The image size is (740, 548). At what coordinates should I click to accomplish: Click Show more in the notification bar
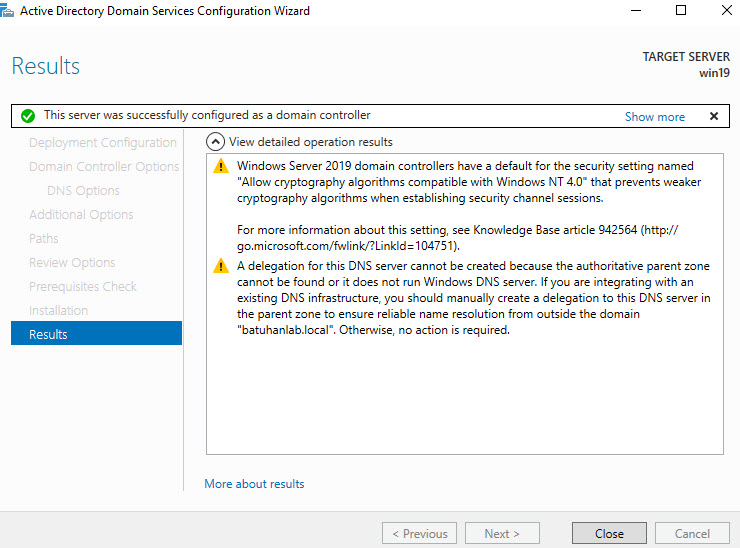654,116
